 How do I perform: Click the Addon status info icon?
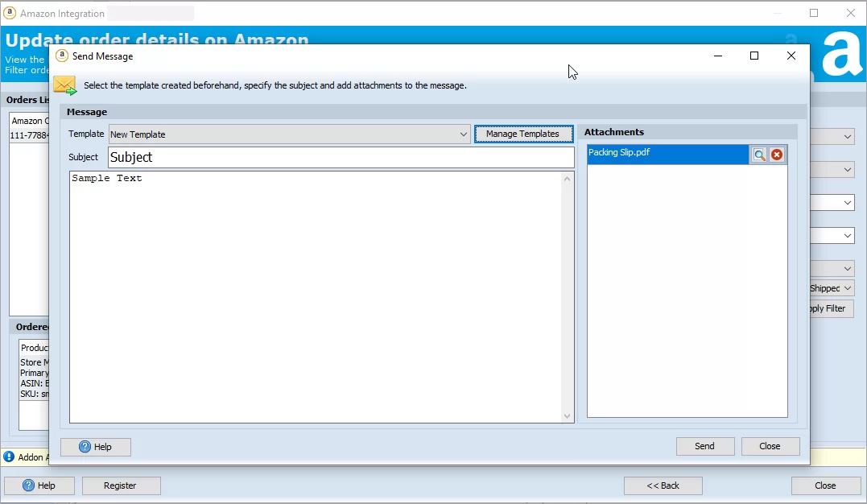[x=8, y=456]
